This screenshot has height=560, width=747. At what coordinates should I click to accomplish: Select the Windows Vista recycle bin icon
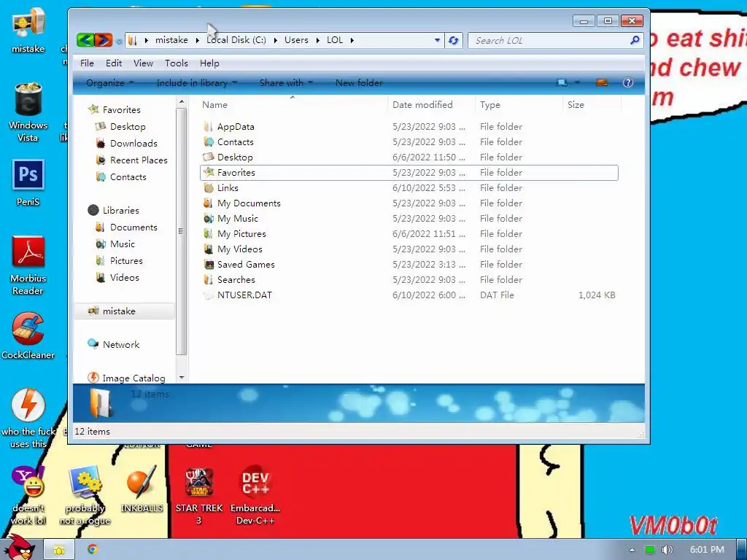(28, 112)
